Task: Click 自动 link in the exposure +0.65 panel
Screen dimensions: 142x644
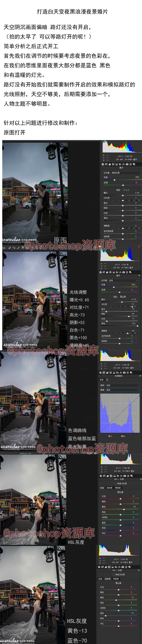Action: point(115,297)
